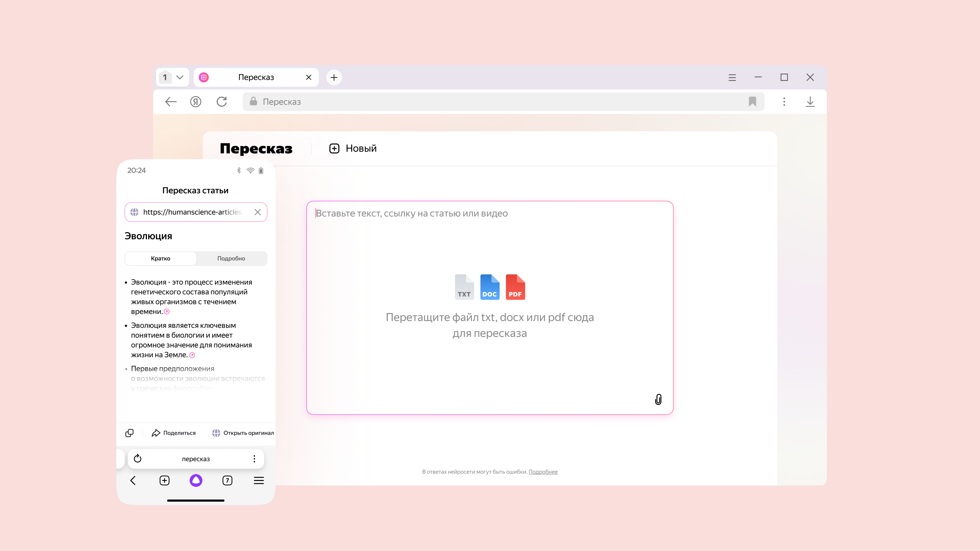Viewport: 980px width, 551px height.
Task: Open a new browser tab with plus
Action: 334,77
